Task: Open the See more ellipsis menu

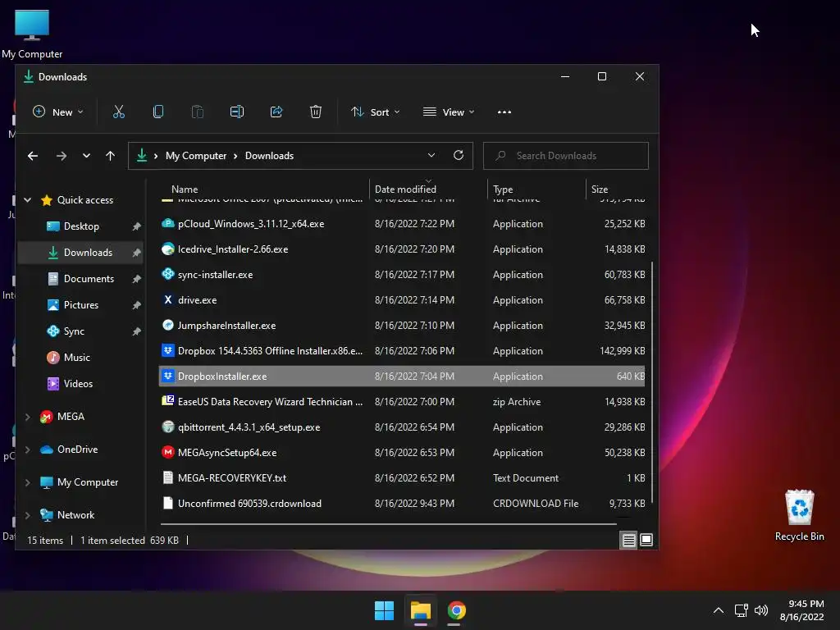Action: [504, 112]
